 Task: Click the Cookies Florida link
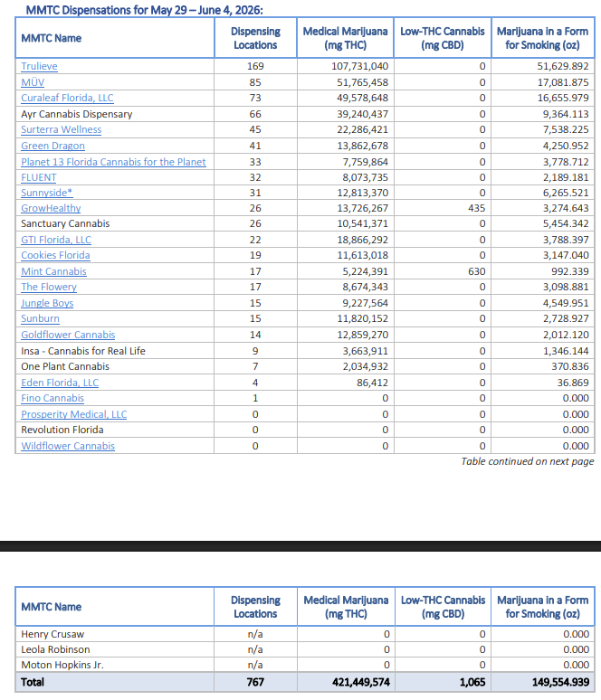click(x=55, y=255)
